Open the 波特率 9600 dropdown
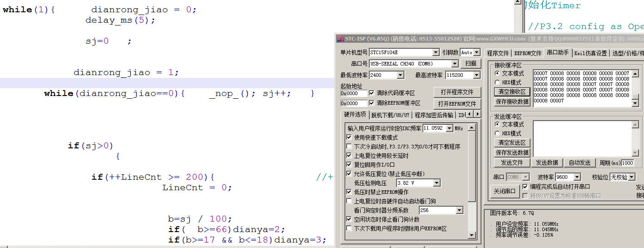This screenshot has width=644, height=248. pyautogui.click(x=577, y=177)
